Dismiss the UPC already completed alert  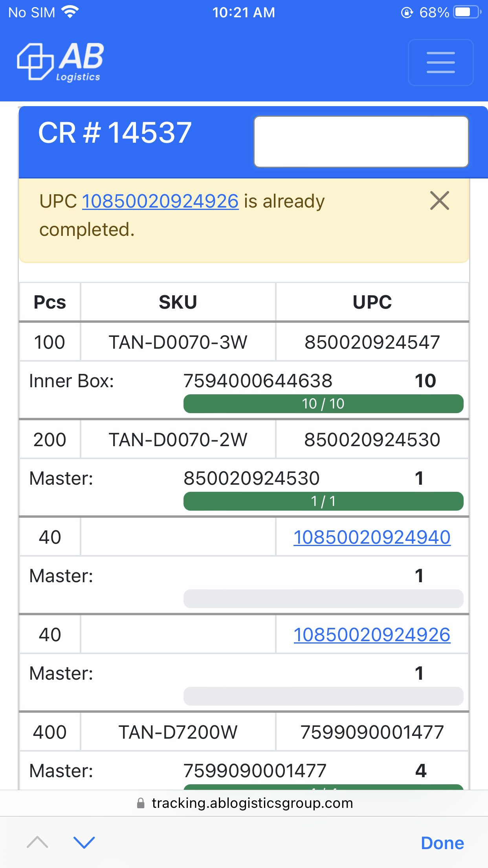click(439, 201)
